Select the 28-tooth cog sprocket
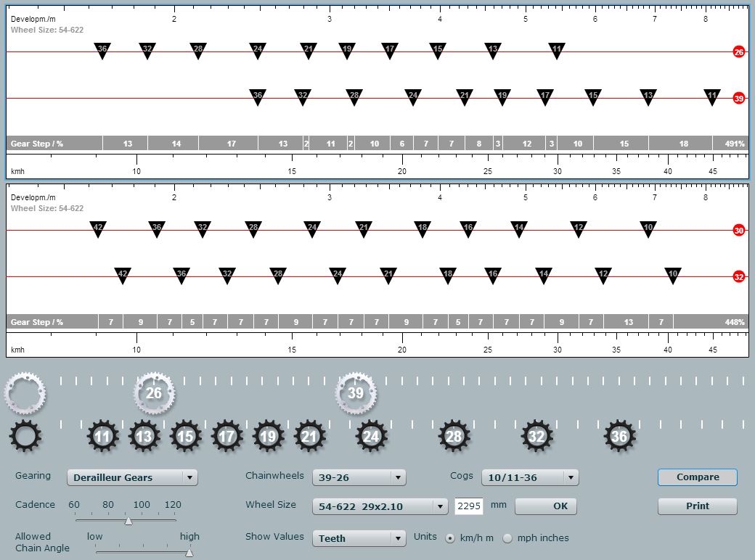Image resolution: width=755 pixels, height=560 pixels. point(454,437)
